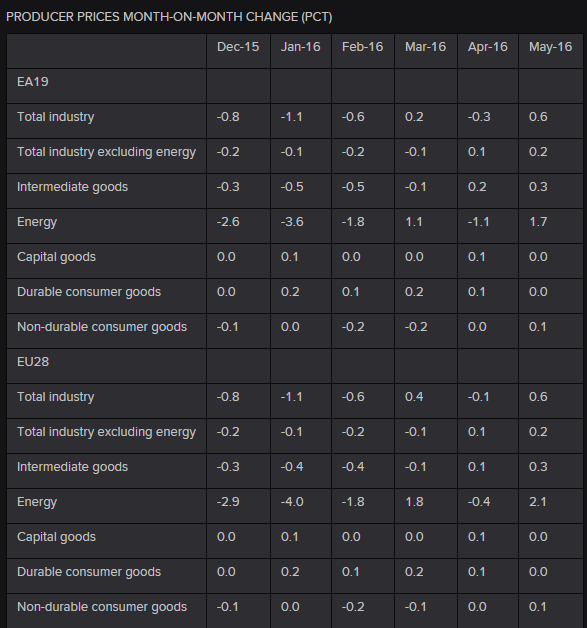Select EA19 Intermediate goods row label

[72, 187]
